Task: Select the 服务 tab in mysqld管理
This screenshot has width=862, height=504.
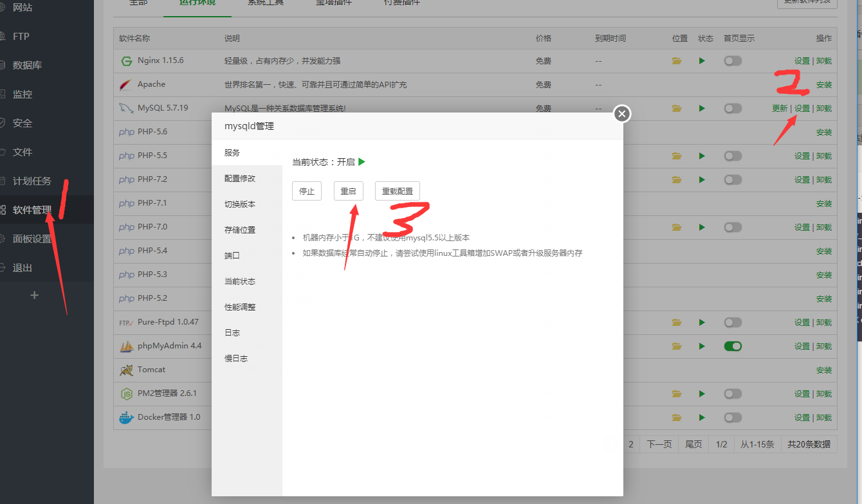Action: pos(247,153)
